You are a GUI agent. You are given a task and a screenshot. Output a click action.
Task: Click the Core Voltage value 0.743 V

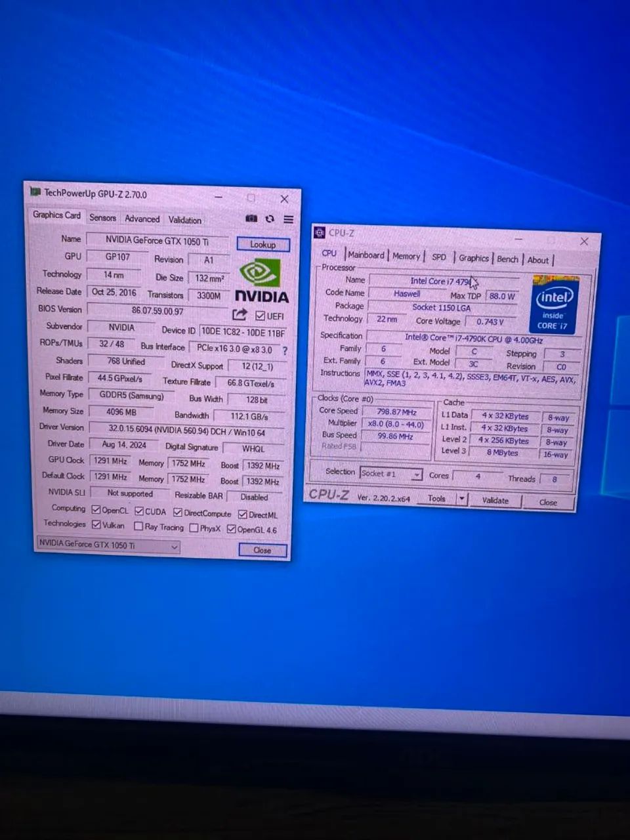point(490,322)
